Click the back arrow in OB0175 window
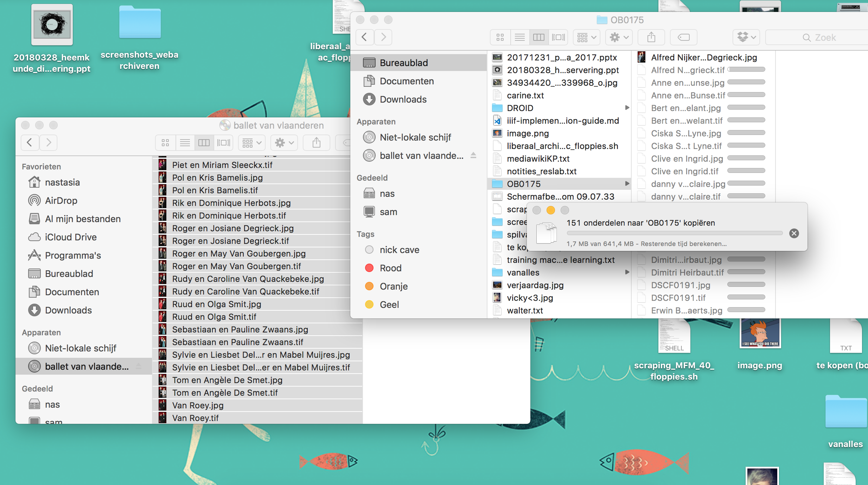The height and width of the screenshot is (485, 868). (365, 37)
